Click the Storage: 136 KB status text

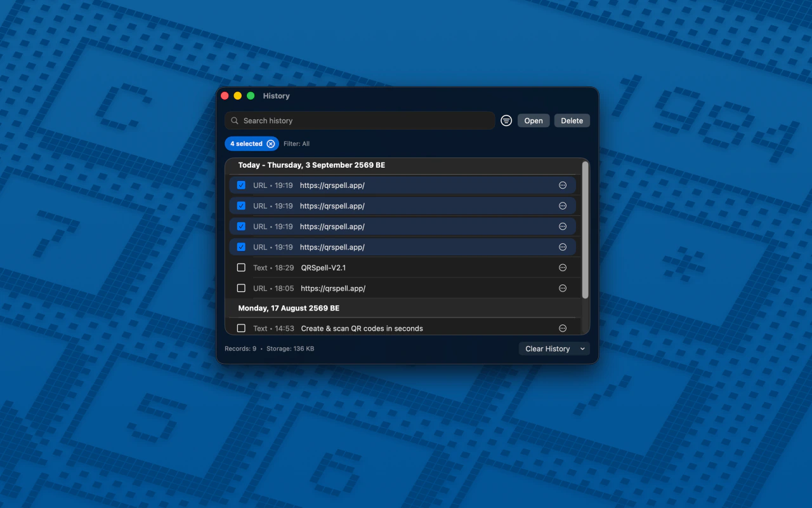coord(290,349)
